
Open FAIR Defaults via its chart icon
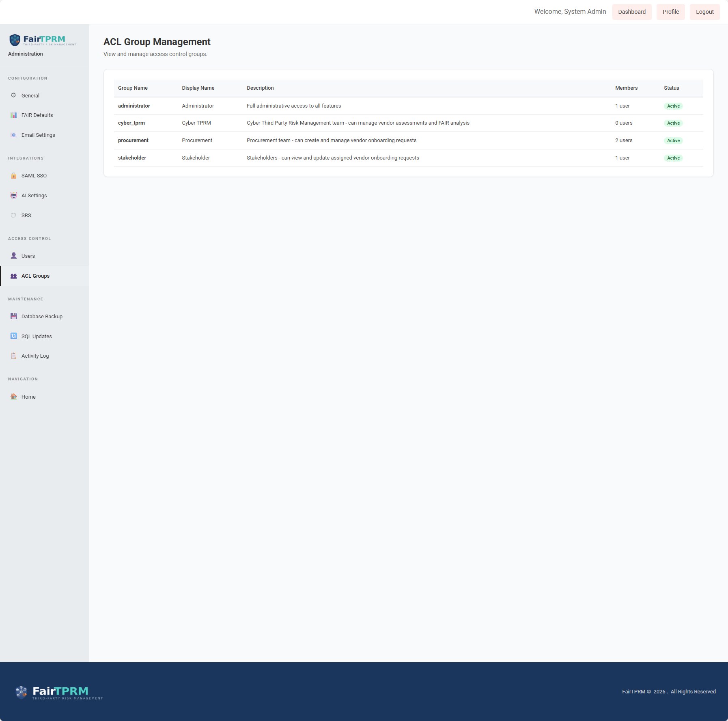coord(13,115)
